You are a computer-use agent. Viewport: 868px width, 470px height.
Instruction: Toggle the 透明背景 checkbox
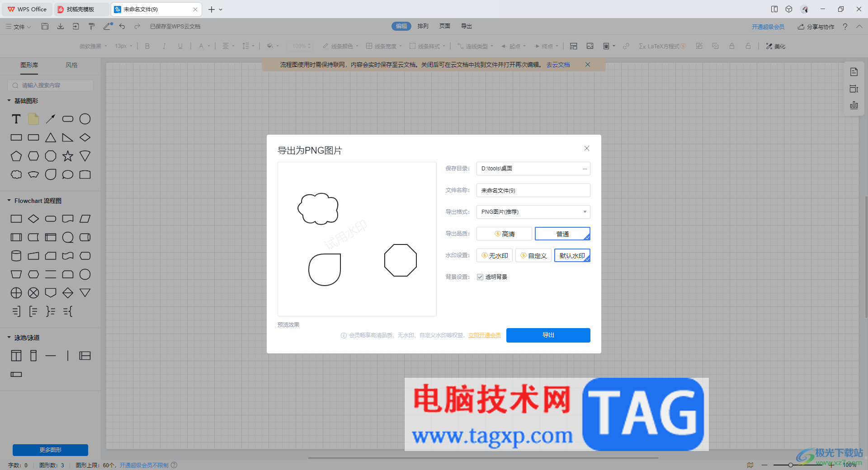[480, 277]
